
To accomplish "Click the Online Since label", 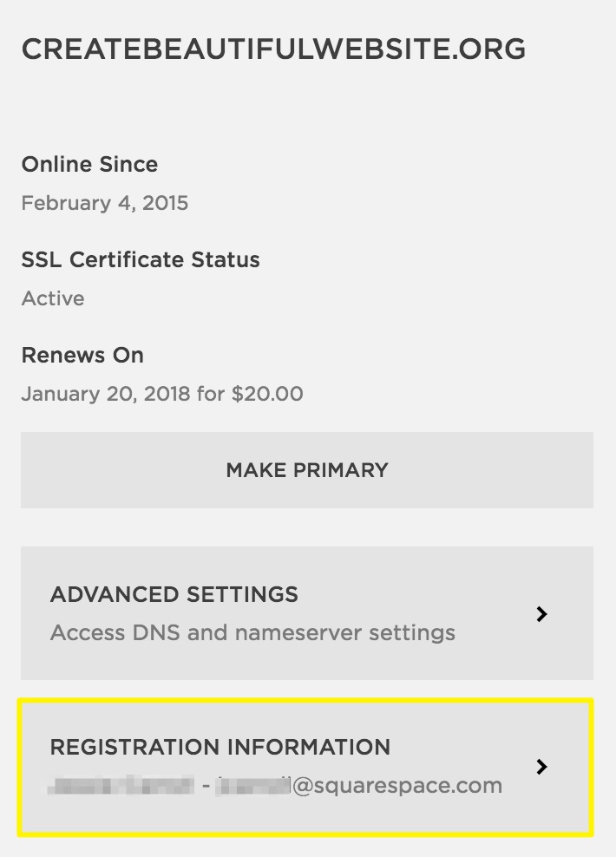I will click(x=89, y=164).
